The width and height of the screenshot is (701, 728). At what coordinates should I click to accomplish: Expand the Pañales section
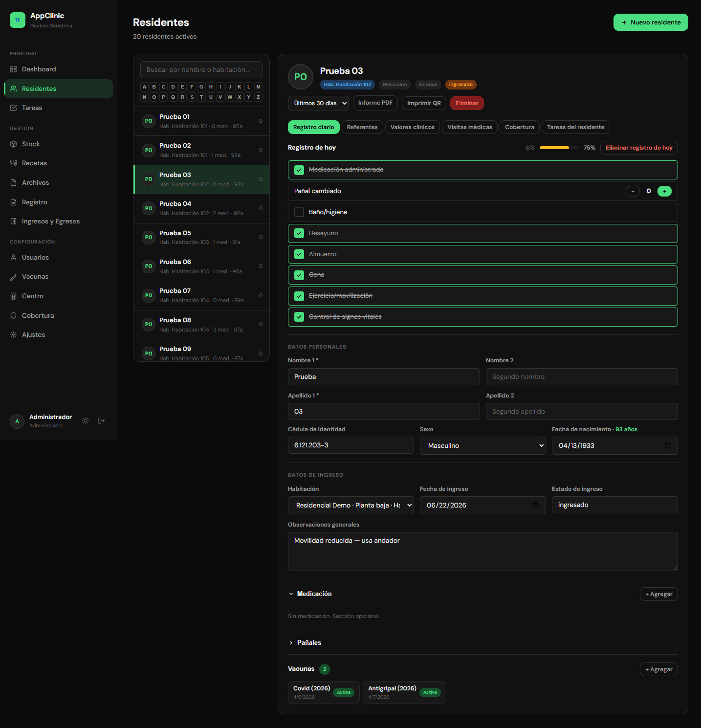tap(305, 643)
